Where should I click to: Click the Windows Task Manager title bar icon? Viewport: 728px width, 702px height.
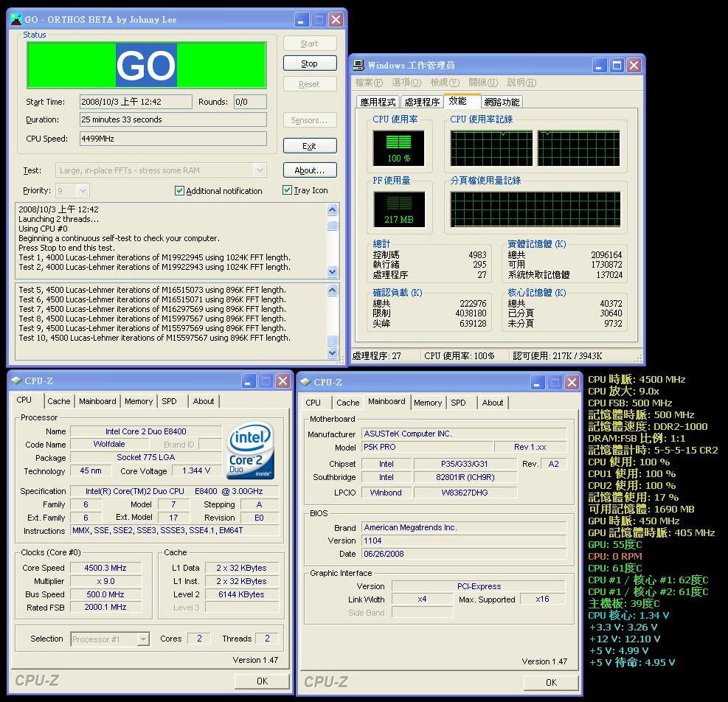pyautogui.click(x=358, y=65)
